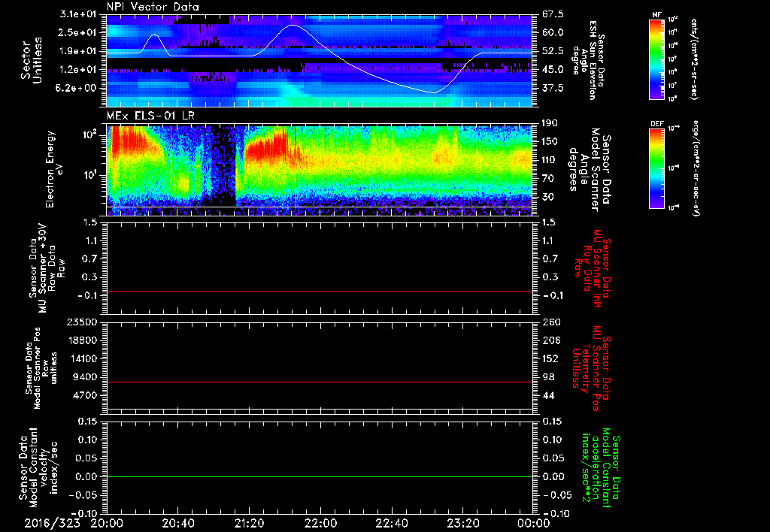Click the 1.2e+01 sector tick label
Screen dimensions: 770x532
78,70
